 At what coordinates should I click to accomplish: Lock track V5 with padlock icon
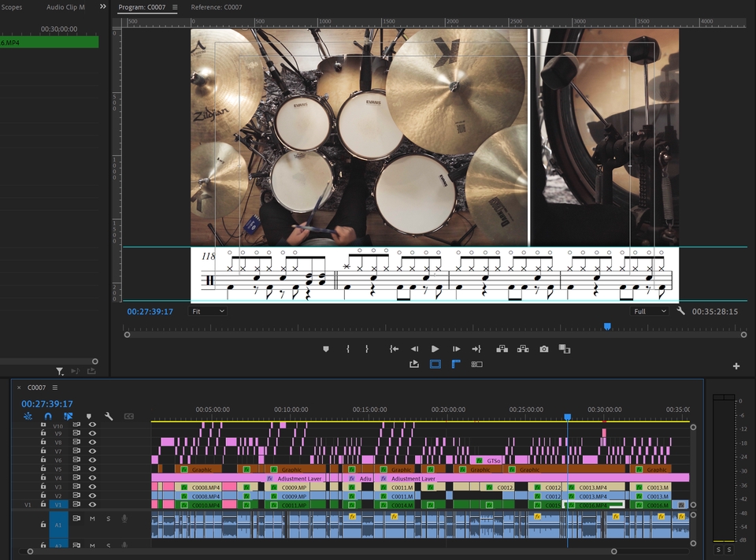point(43,469)
